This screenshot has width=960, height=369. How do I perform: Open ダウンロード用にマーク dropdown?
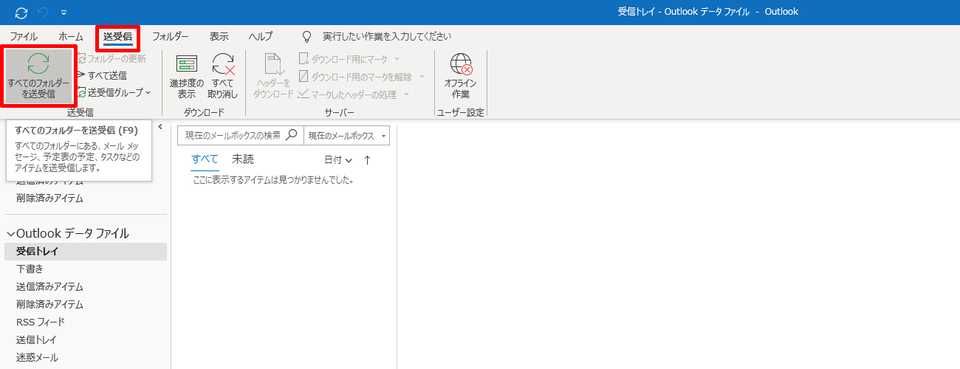[x=349, y=59]
